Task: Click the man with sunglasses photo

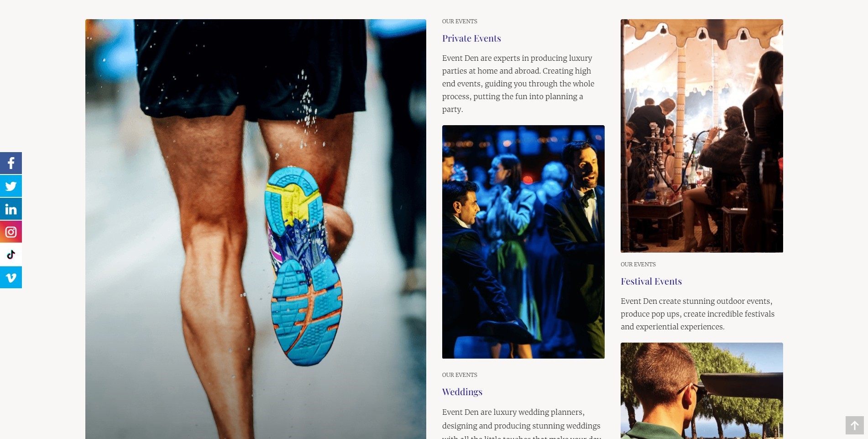Action: (702, 391)
